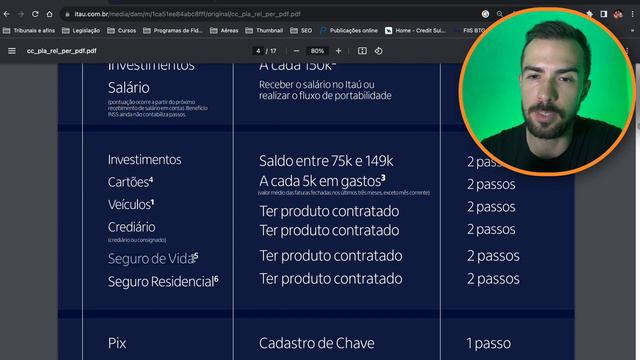The height and width of the screenshot is (360, 640).
Task: Open the Thumbnail bookmark folder
Action: 264,31
